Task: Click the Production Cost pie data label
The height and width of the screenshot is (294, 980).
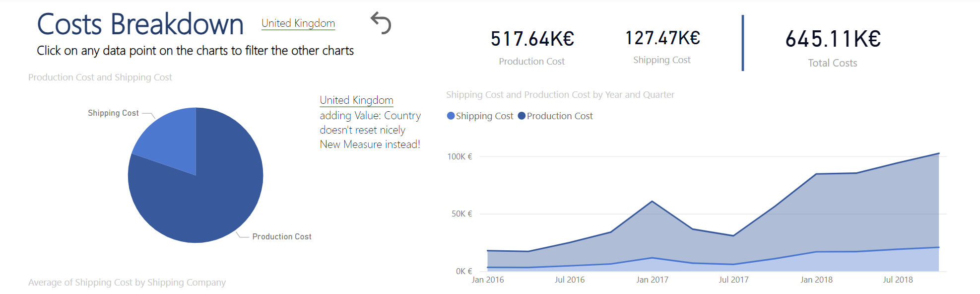Action: pos(281,236)
